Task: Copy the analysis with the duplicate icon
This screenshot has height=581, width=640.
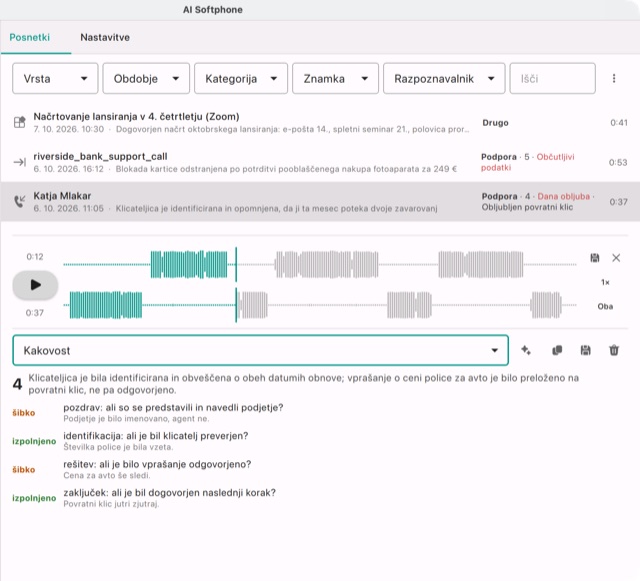Action: (x=557, y=350)
